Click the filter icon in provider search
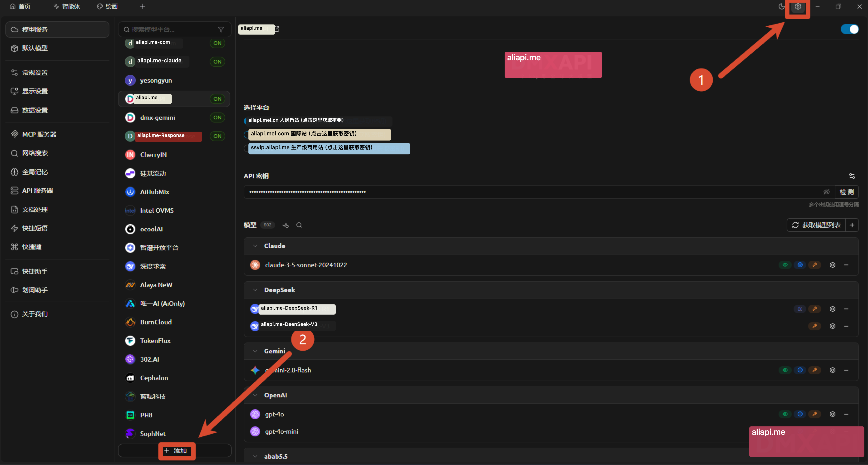This screenshot has width=868, height=465. (x=221, y=30)
